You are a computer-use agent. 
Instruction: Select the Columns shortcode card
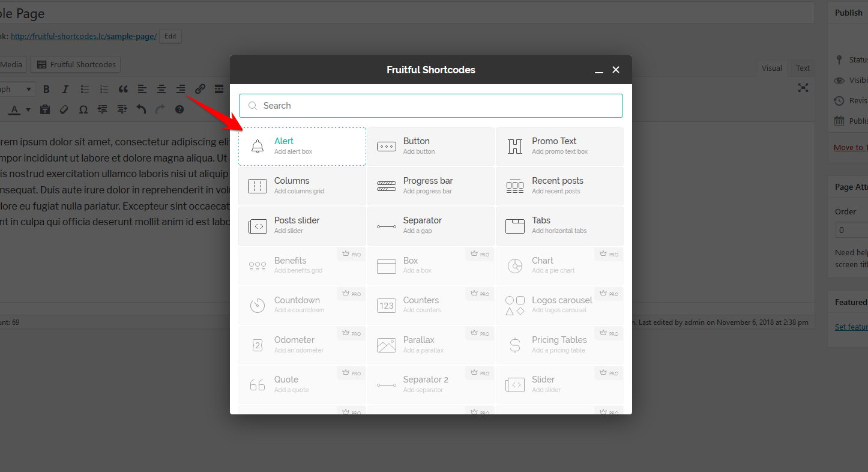302,186
